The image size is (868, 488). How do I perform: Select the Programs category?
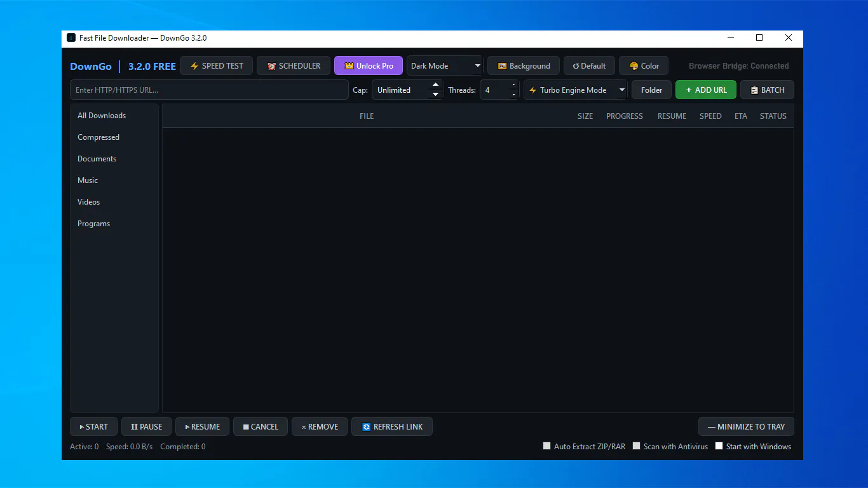pos(114,224)
